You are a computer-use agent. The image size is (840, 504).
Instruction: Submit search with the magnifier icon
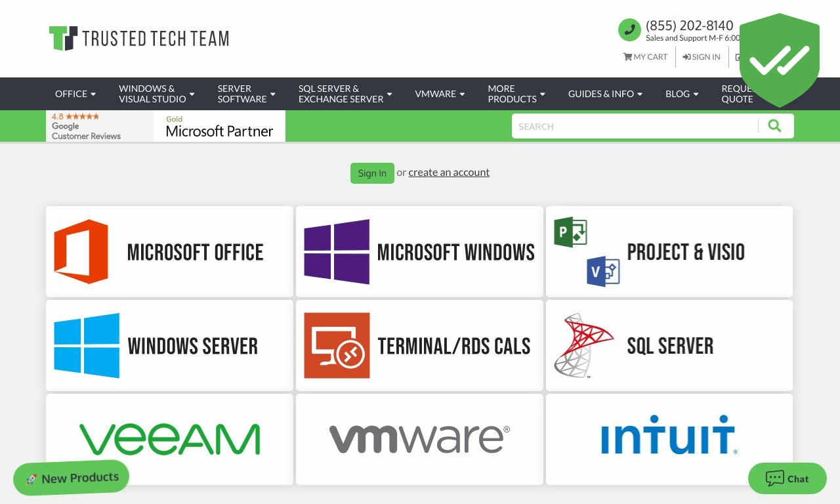[775, 126]
